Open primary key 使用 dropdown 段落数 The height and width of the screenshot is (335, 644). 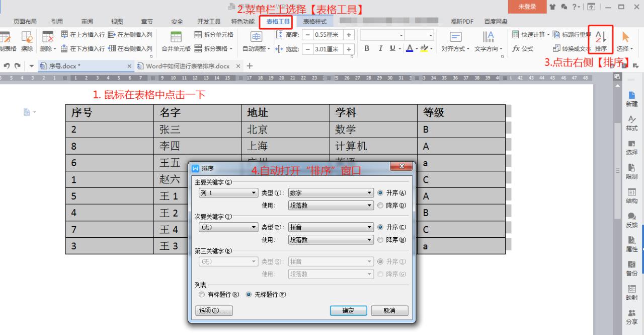[x=331, y=205]
